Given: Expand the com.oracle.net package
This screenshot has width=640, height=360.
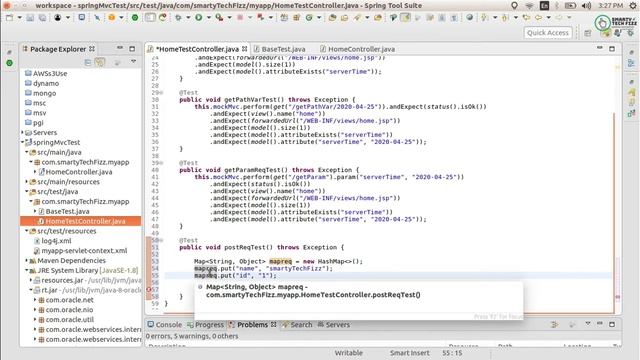Looking at the screenshot, I should pos(35,300).
